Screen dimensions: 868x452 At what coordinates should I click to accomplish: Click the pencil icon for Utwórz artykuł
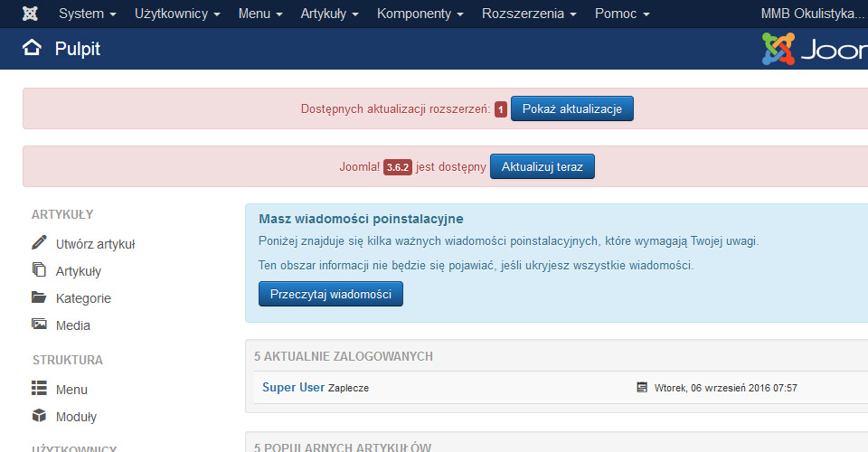click(x=39, y=242)
